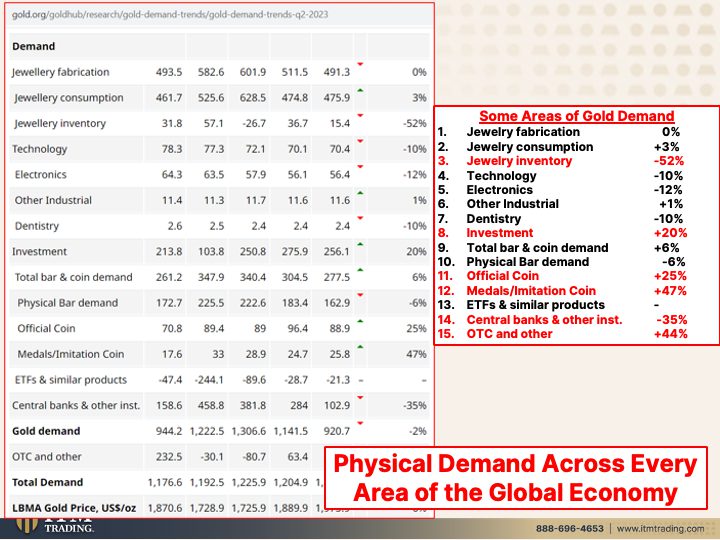Click the 47% cell in the table
The width and height of the screenshot is (720, 540).
click(x=416, y=354)
